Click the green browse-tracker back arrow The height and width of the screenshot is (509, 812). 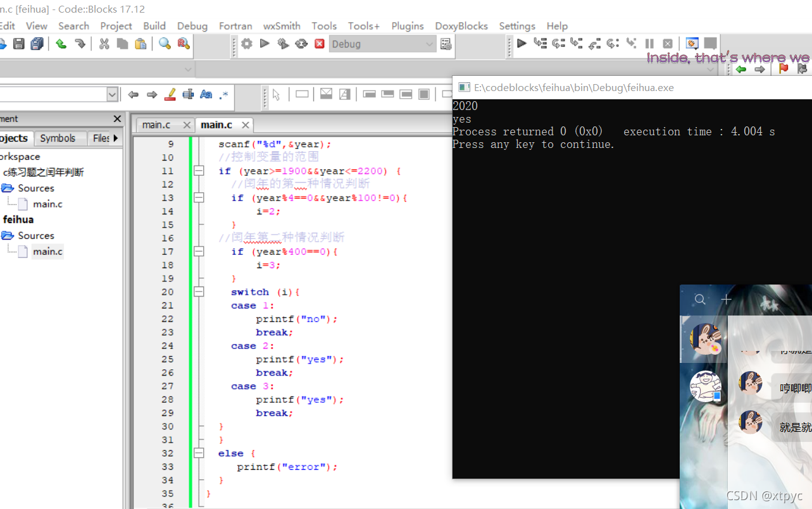click(x=741, y=69)
